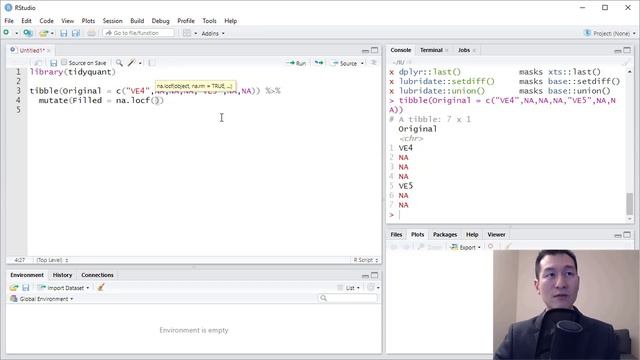
Task: Open the R Script file type selector
Action: [x=366, y=260]
